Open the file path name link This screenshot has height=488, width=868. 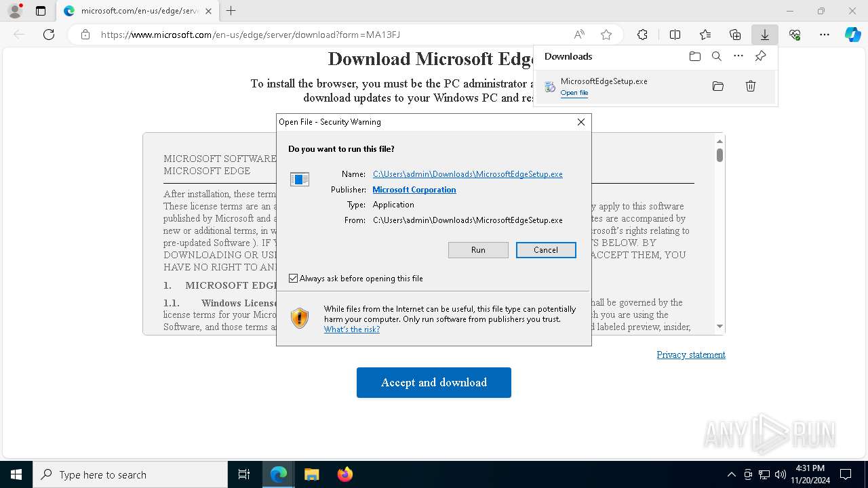click(468, 174)
